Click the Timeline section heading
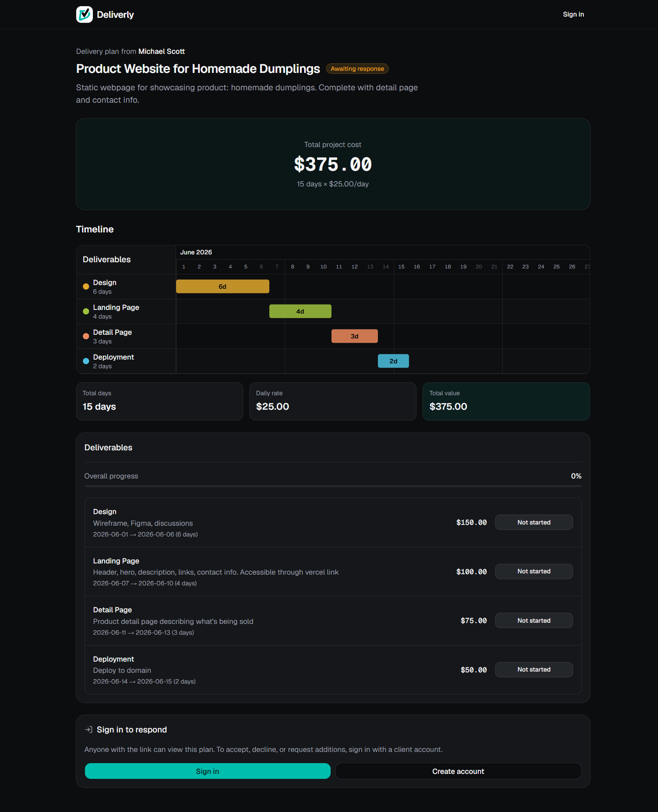Screen dimensions: 658x812 tap(95, 229)
